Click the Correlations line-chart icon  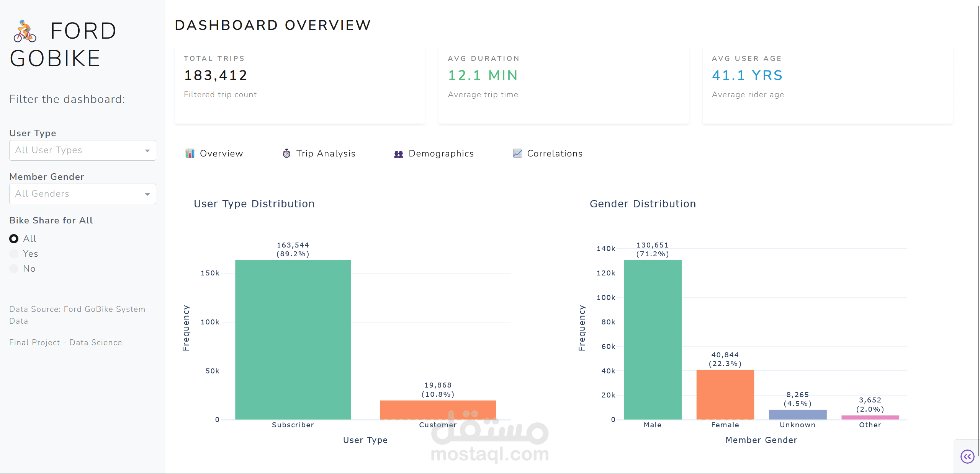pyautogui.click(x=517, y=153)
